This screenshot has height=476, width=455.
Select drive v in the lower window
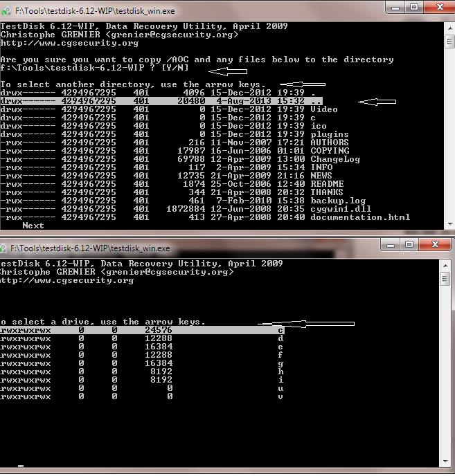[x=142, y=396]
